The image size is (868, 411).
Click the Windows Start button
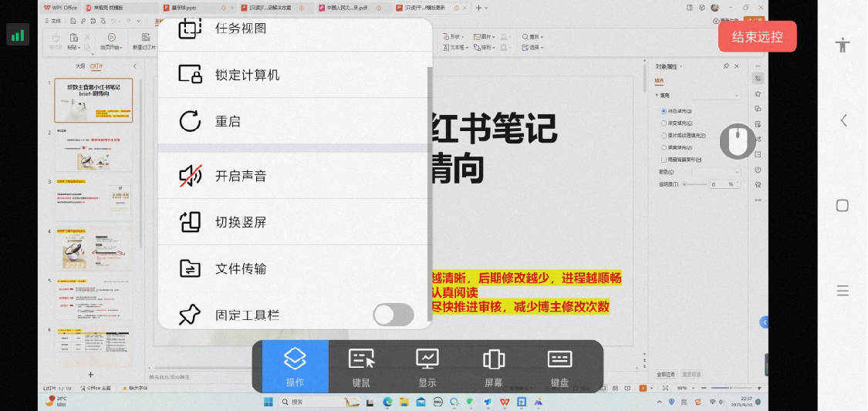click(x=269, y=402)
